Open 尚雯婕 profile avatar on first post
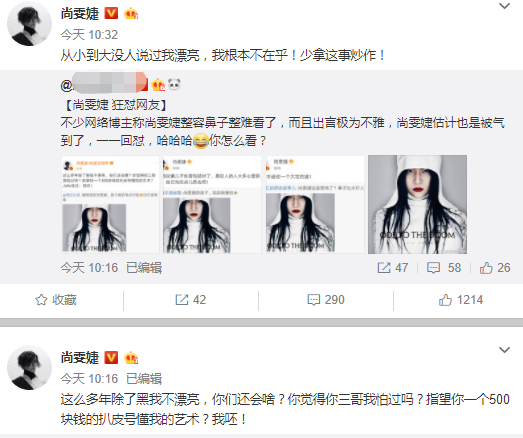 29,23
